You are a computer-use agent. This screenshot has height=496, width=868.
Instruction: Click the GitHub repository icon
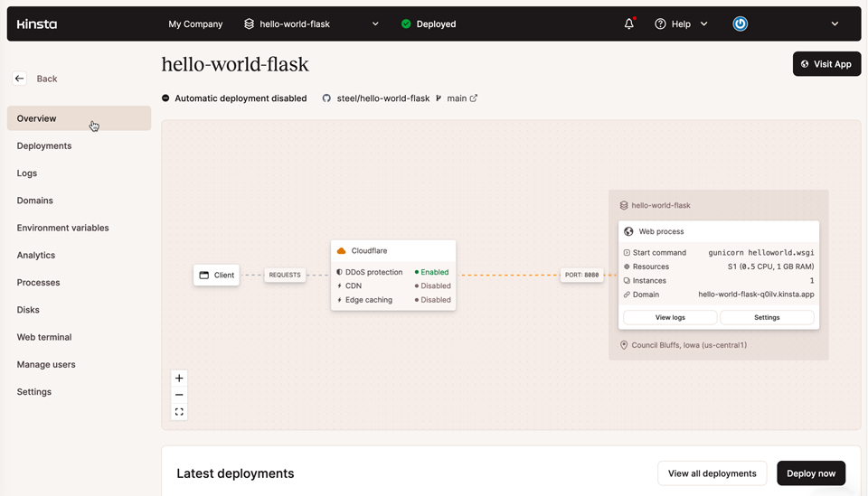click(x=326, y=98)
